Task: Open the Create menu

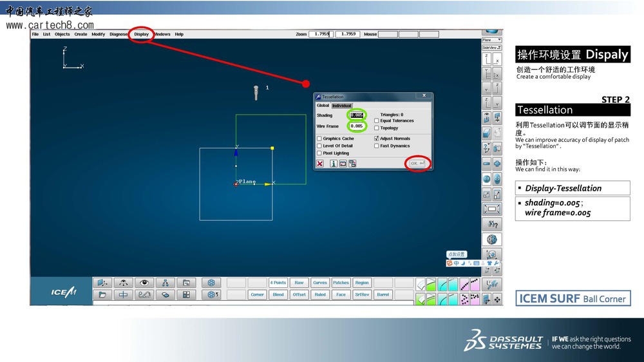Action: (x=80, y=34)
